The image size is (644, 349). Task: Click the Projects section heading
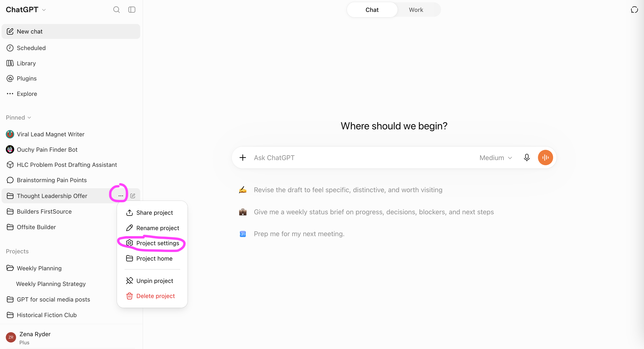click(17, 251)
